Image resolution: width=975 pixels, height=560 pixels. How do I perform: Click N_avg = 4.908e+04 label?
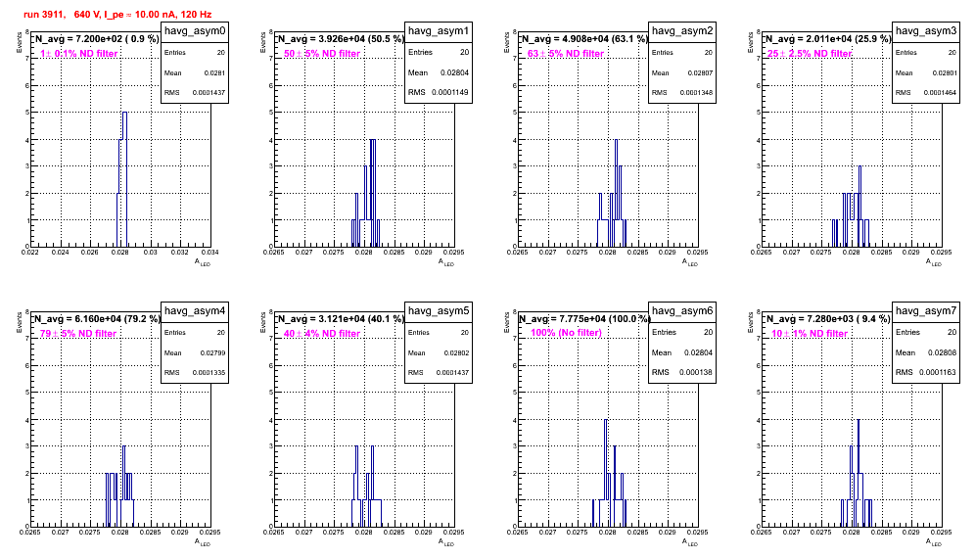584,39
